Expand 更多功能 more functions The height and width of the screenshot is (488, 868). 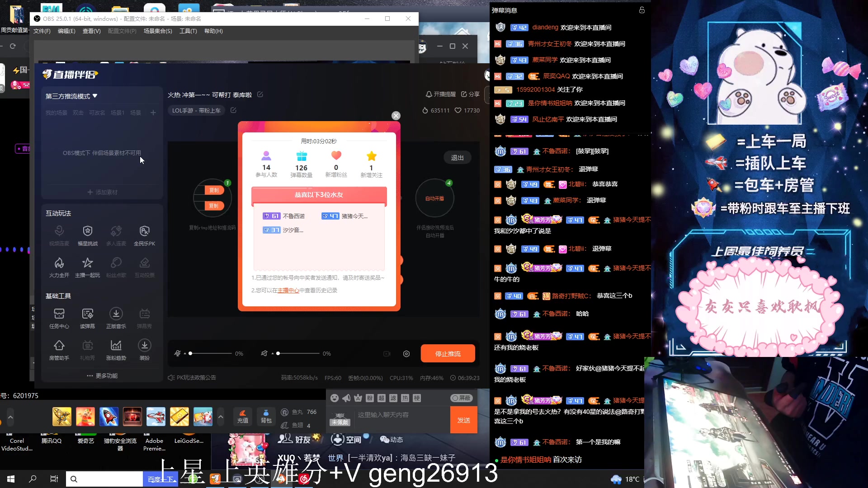102,376
